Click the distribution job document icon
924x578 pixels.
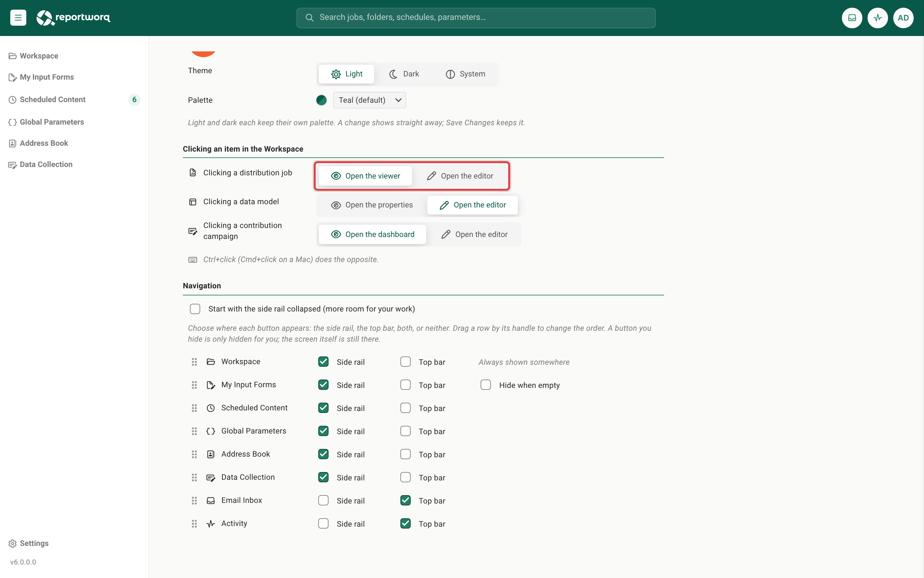click(193, 172)
